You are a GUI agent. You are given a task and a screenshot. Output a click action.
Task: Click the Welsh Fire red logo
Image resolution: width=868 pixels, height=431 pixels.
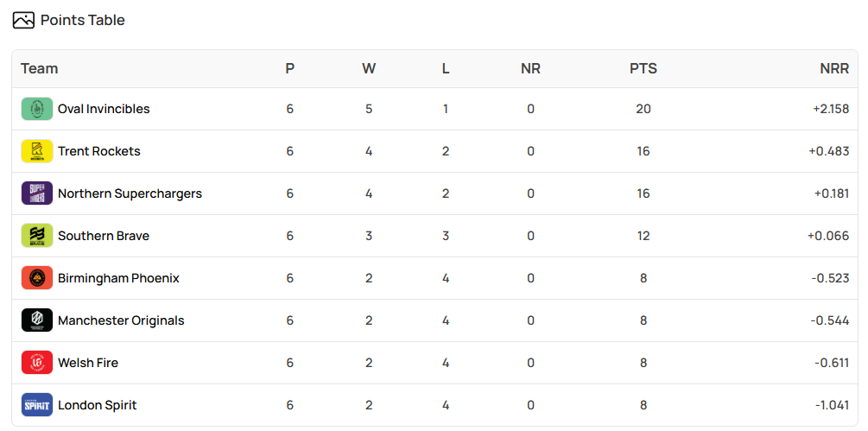click(37, 363)
